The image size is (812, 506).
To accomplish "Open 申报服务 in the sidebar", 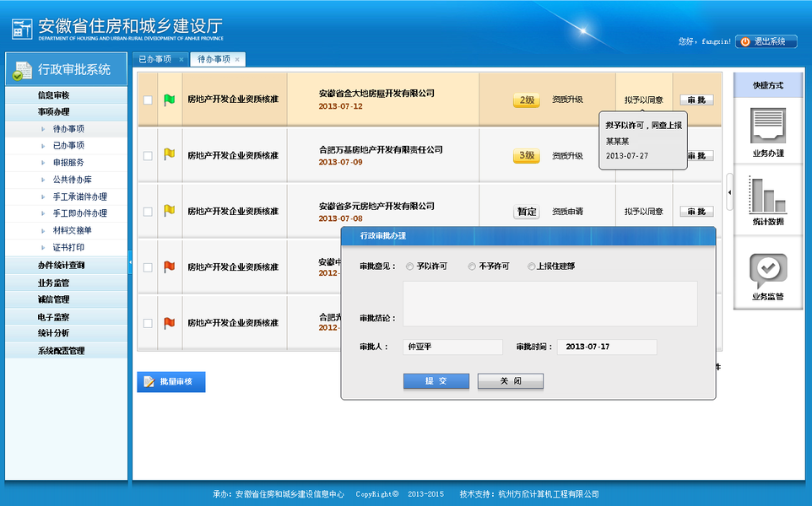I will tap(67, 163).
